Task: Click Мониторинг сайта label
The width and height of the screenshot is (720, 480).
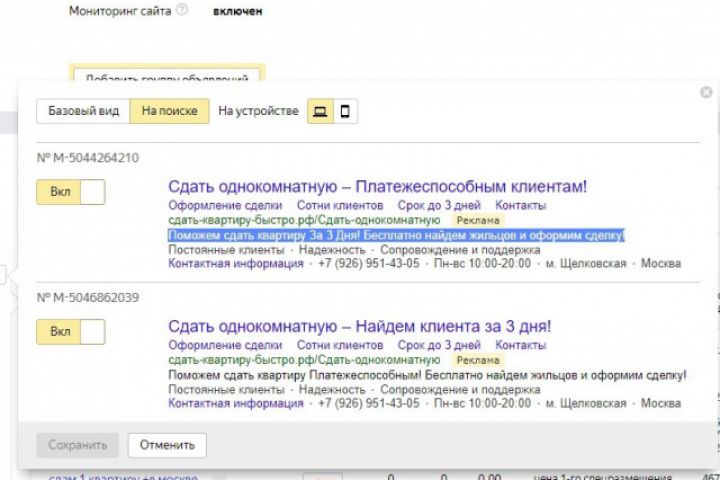Action: [x=120, y=11]
